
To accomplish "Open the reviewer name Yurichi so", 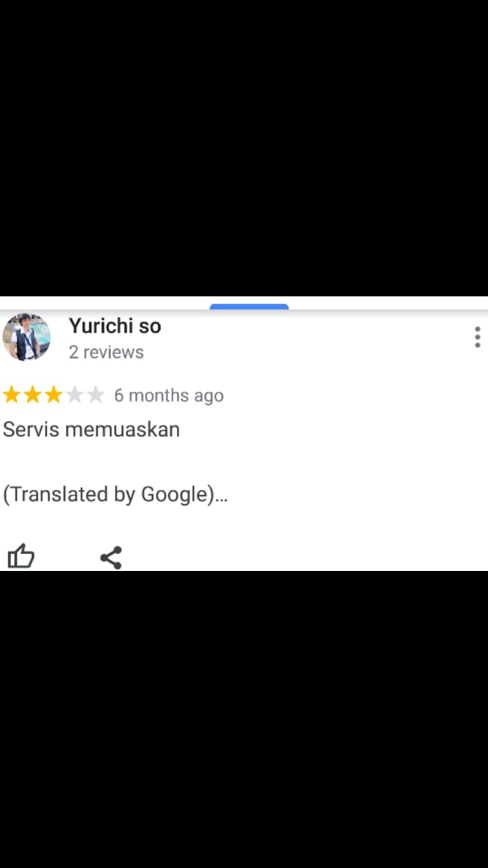I will point(115,326).
